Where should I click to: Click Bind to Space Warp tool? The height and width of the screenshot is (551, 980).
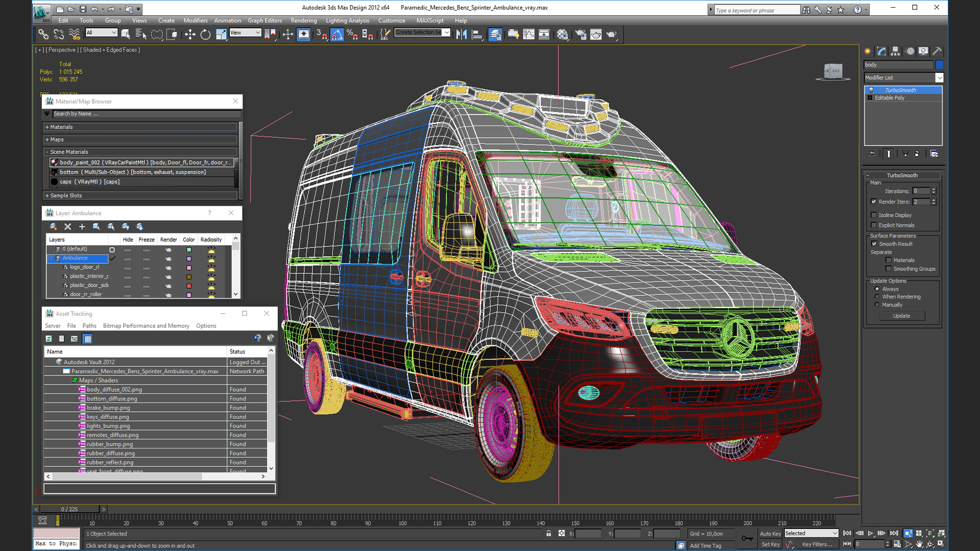point(75,34)
